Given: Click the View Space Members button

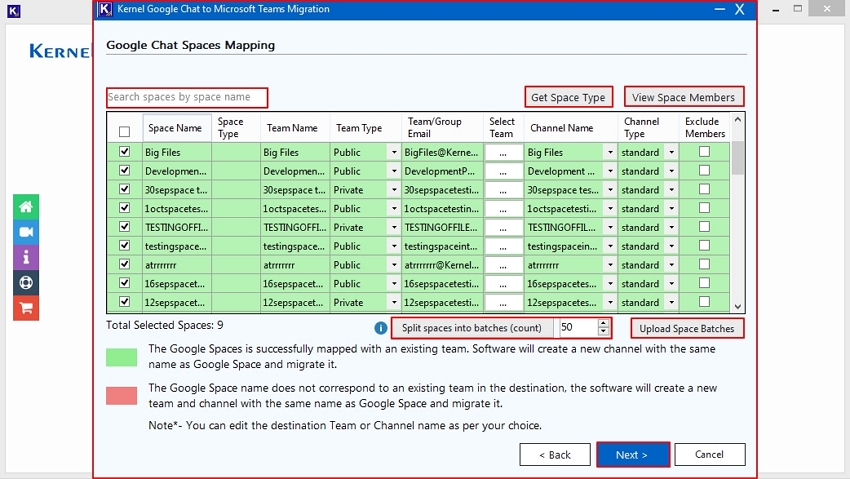Looking at the screenshot, I should pos(684,98).
